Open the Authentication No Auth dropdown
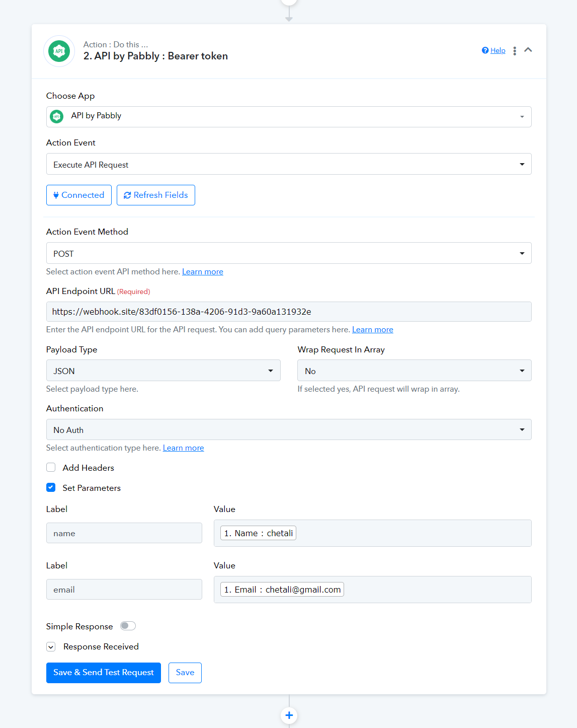 coord(289,429)
